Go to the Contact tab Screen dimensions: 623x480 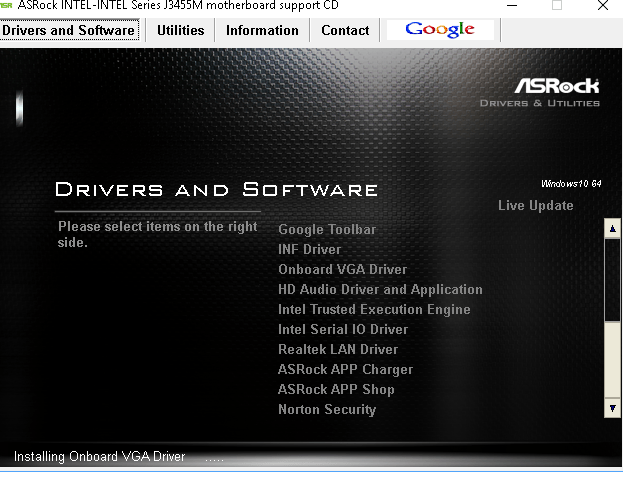click(345, 30)
